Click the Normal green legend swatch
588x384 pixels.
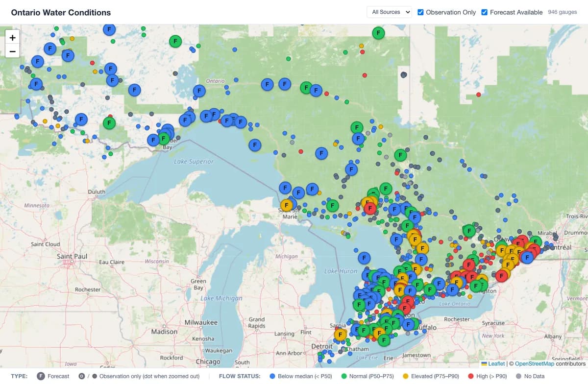(x=343, y=376)
